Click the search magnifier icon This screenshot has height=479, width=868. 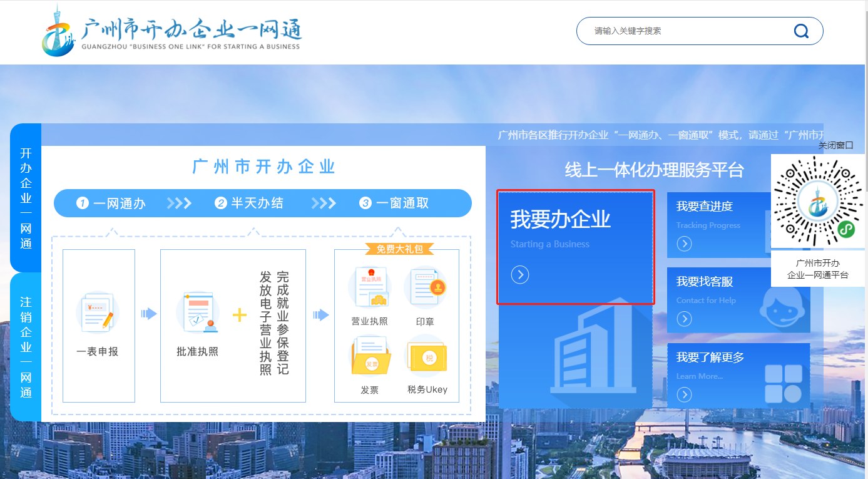point(801,31)
